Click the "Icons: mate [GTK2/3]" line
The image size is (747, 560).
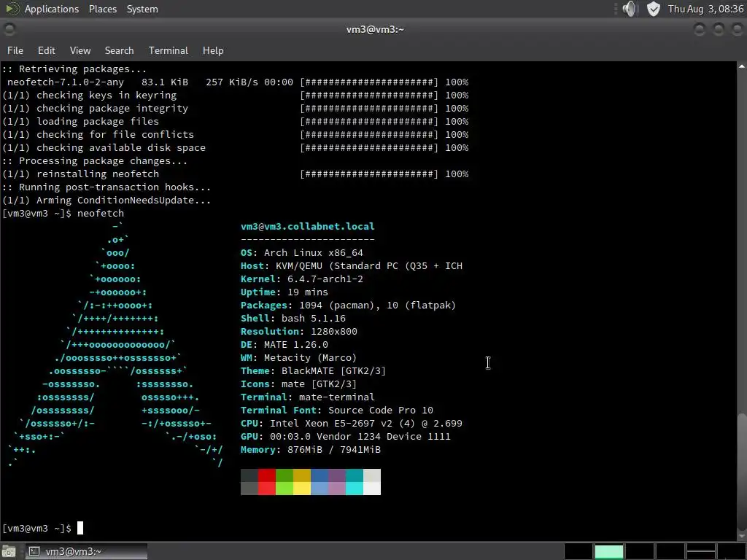(x=298, y=384)
